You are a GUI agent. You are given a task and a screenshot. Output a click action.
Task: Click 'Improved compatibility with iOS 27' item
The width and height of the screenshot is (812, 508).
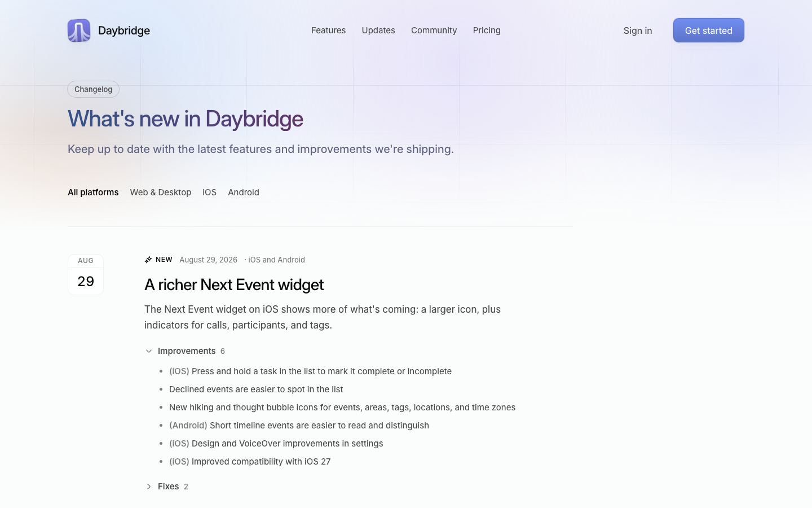(250, 462)
